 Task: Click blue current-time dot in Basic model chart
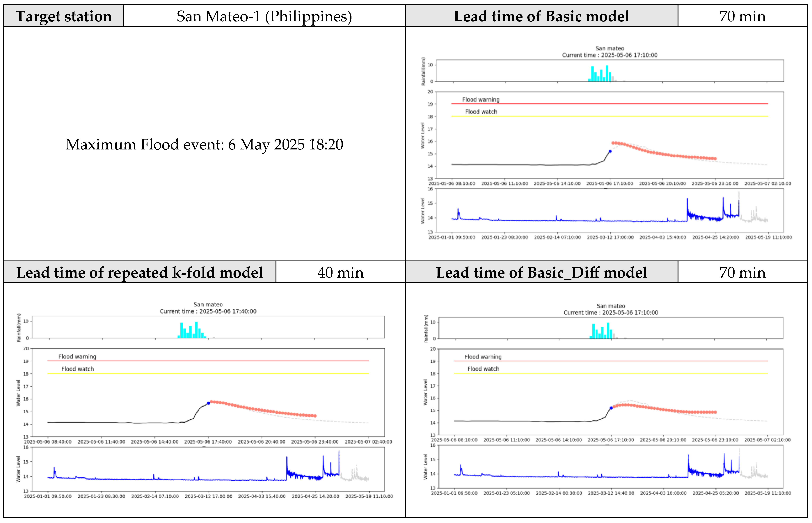click(x=610, y=151)
